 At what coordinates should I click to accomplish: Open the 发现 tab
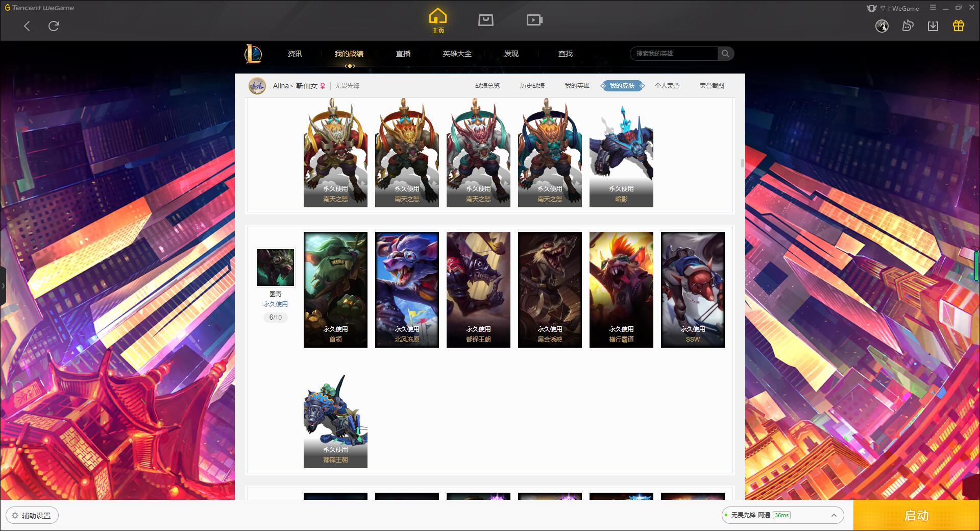[511, 54]
